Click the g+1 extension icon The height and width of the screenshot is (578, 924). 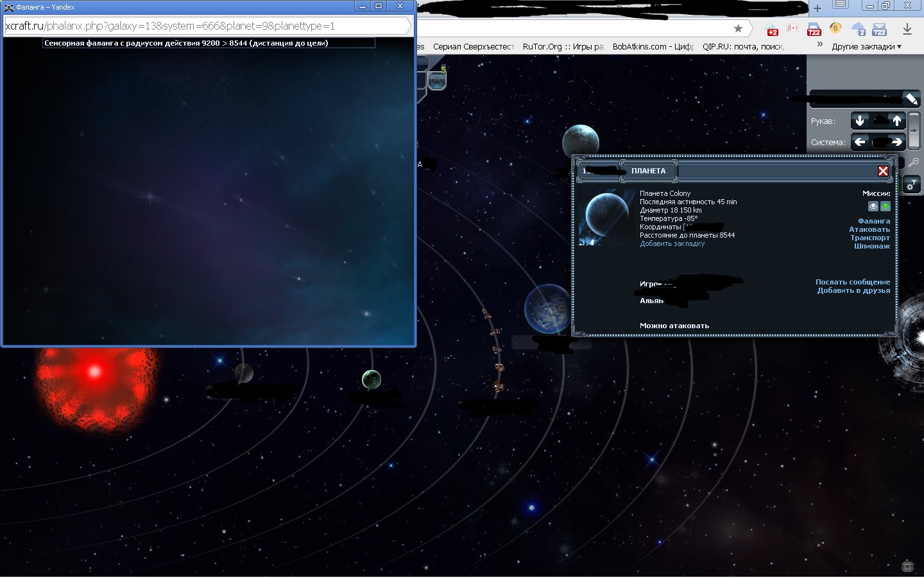[x=792, y=29]
